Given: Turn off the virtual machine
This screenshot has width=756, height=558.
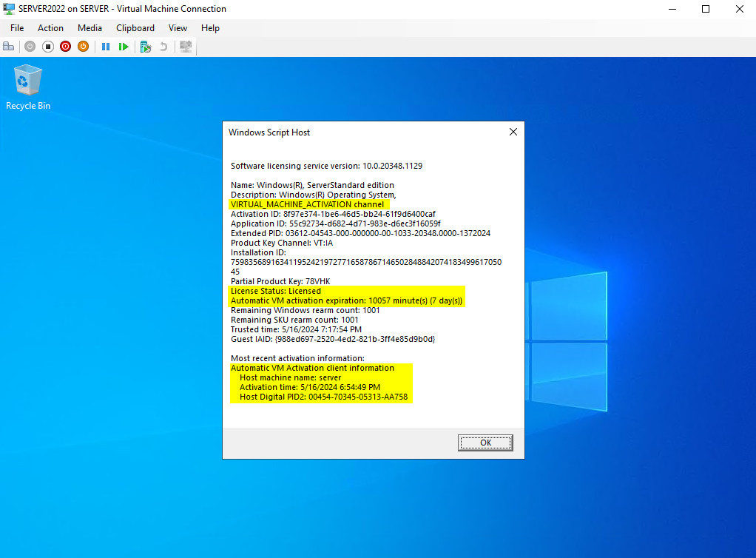Looking at the screenshot, I should pos(48,47).
